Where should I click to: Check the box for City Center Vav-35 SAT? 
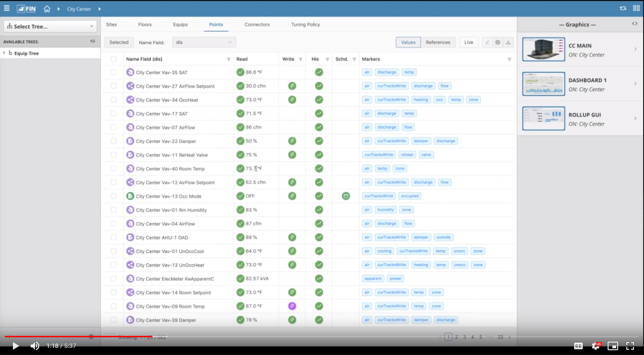click(x=113, y=72)
